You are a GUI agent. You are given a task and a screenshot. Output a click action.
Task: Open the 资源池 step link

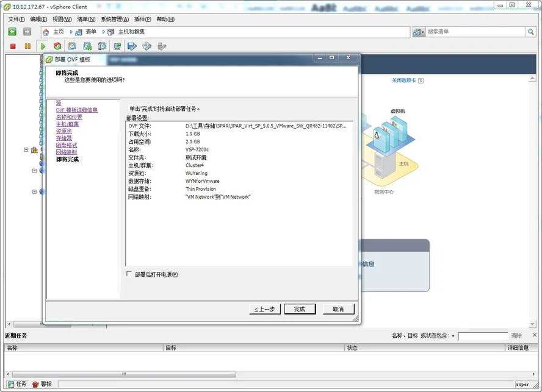coord(64,131)
